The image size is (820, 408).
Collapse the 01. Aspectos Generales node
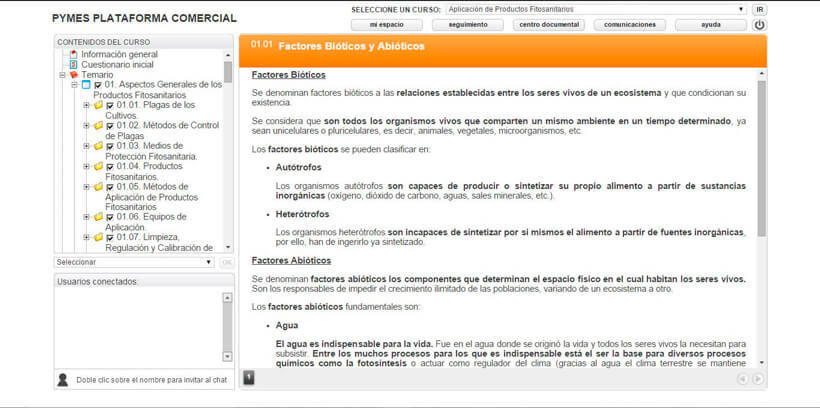(74, 85)
